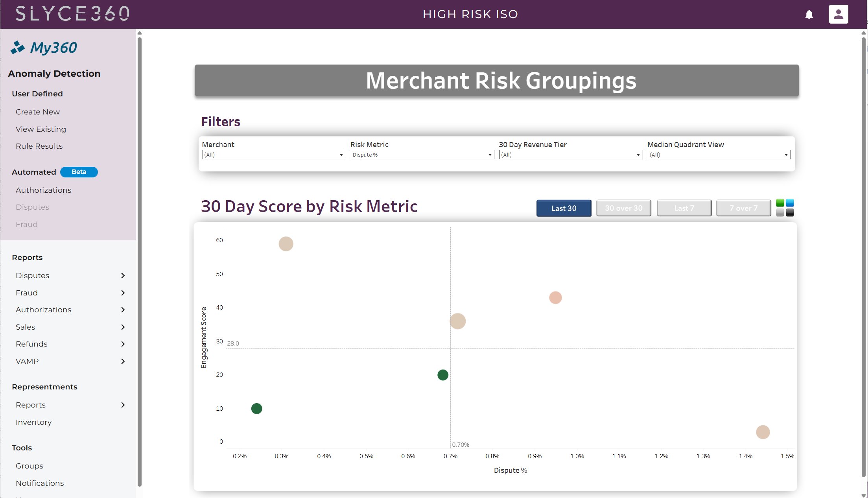The width and height of the screenshot is (868, 498).
Task: Select the salmon bubble near 0.95% dispute
Action: pos(555,298)
